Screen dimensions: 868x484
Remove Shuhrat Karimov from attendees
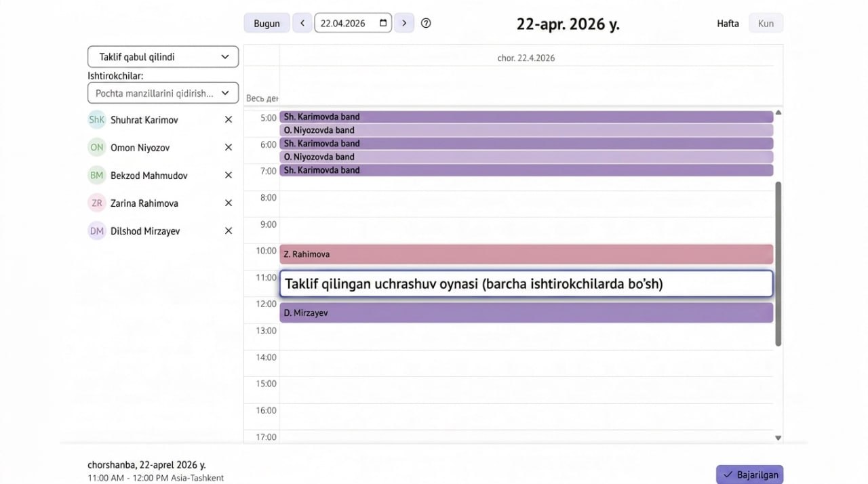coord(229,119)
